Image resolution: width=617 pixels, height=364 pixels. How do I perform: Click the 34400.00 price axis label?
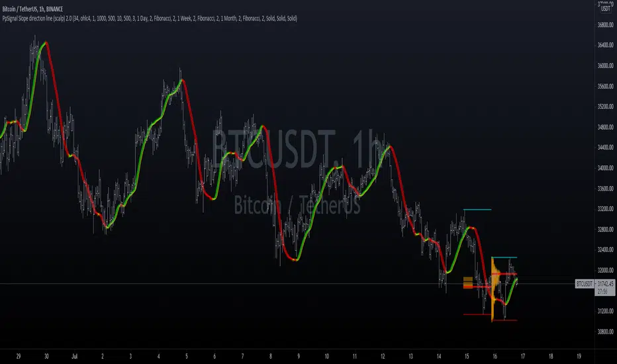coord(605,148)
